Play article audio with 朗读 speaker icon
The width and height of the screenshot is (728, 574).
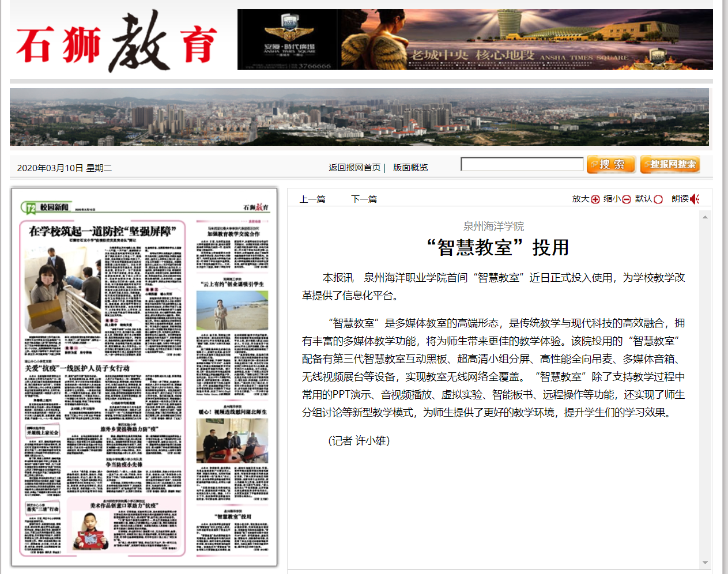(695, 199)
